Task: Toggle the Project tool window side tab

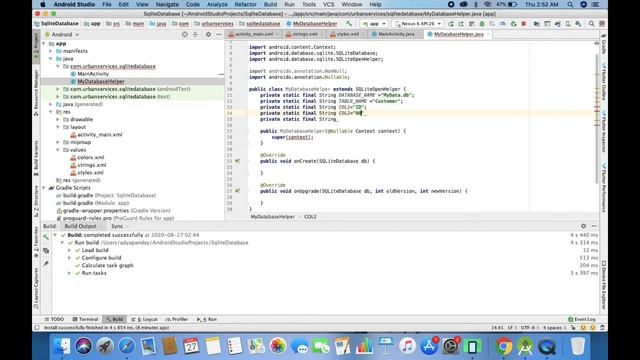Action: pyautogui.click(x=36, y=47)
